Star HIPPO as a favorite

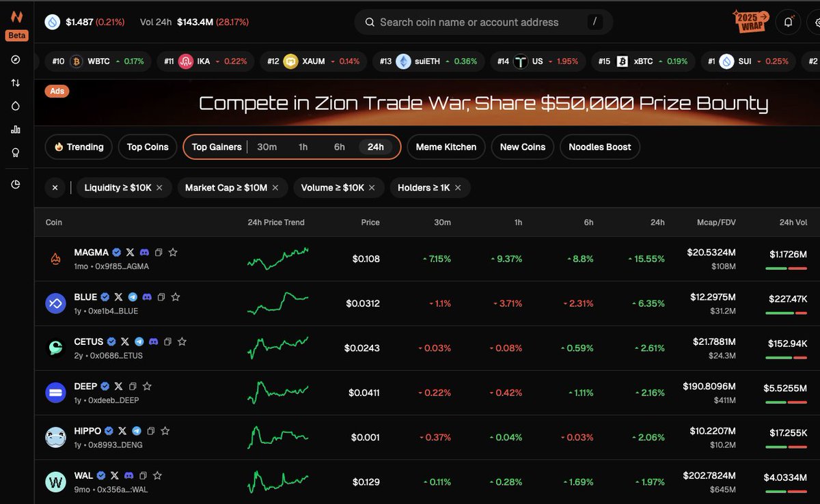[x=165, y=431]
